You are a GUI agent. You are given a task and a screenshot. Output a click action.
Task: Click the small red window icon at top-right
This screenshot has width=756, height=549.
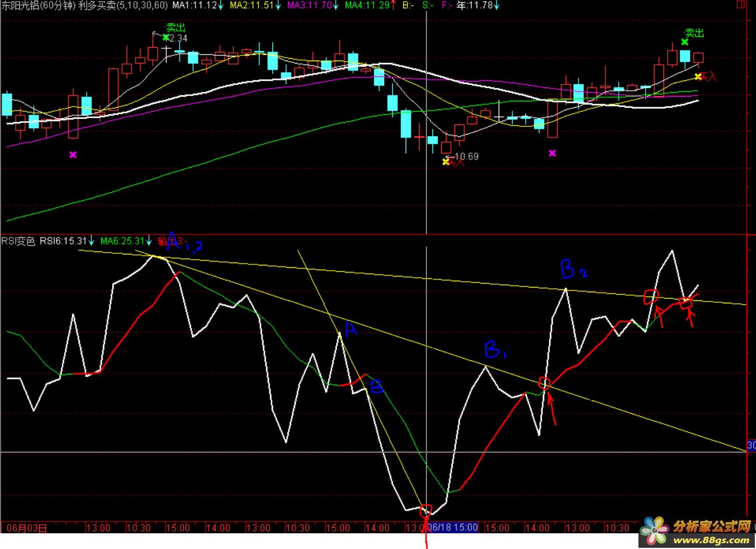(x=740, y=5)
